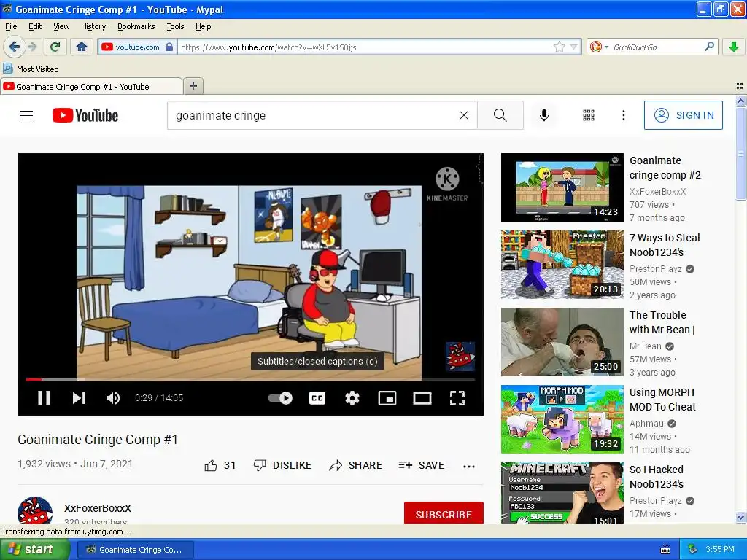Open downloads with the green arrow icon
This screenshot has width=747, height=560.
pos(734,47)
